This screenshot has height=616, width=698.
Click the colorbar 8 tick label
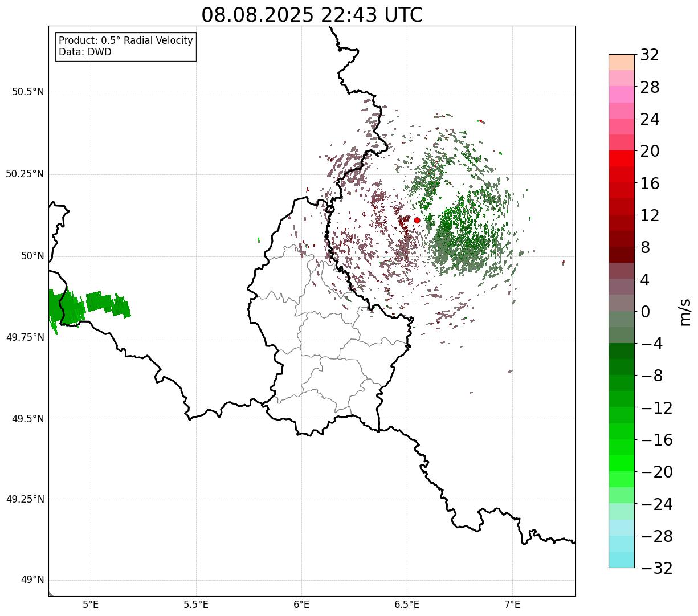[645, 247]
